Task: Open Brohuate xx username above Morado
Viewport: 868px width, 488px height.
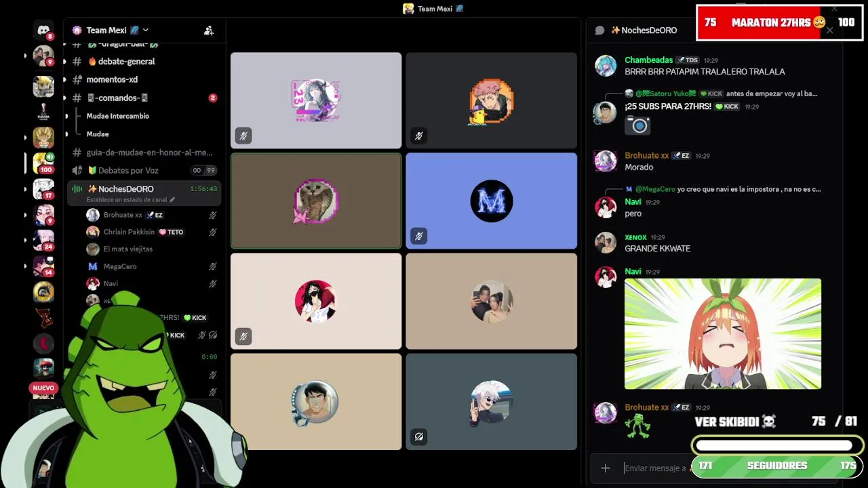Action: point(646,156)
